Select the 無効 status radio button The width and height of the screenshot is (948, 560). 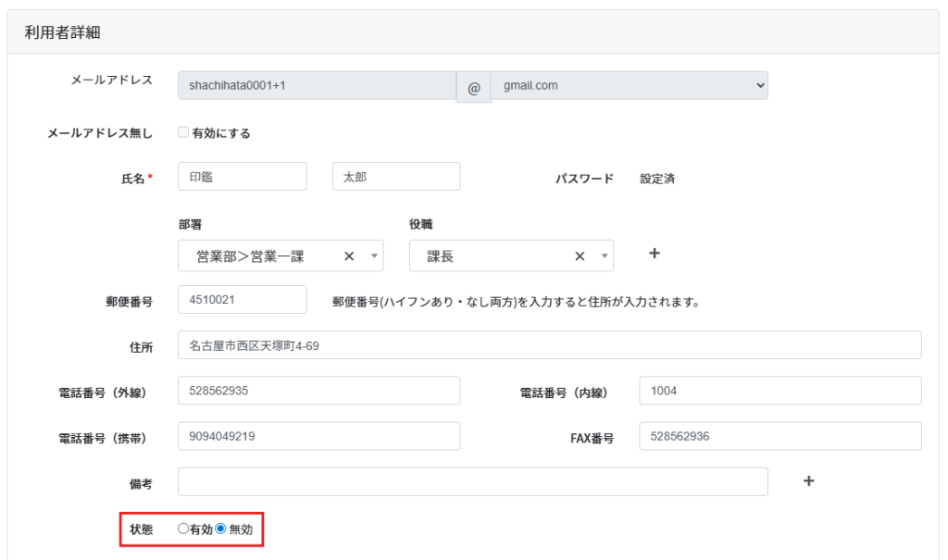pos(221,529)
